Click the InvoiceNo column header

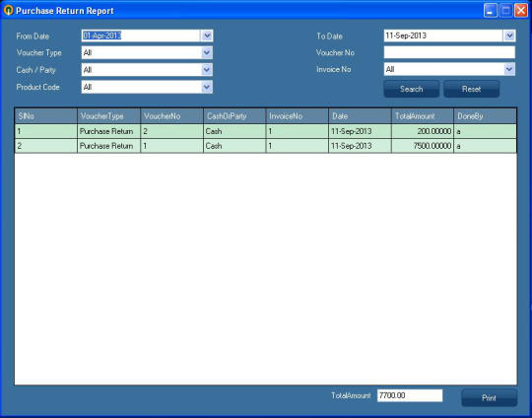pyautogui.click(x=298, y=116)
